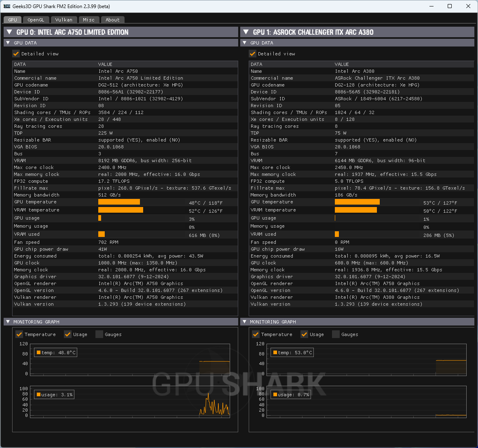This screenshot has height=448, width=478.
Task: Open the GPU tab
Action: click(13, 20)
